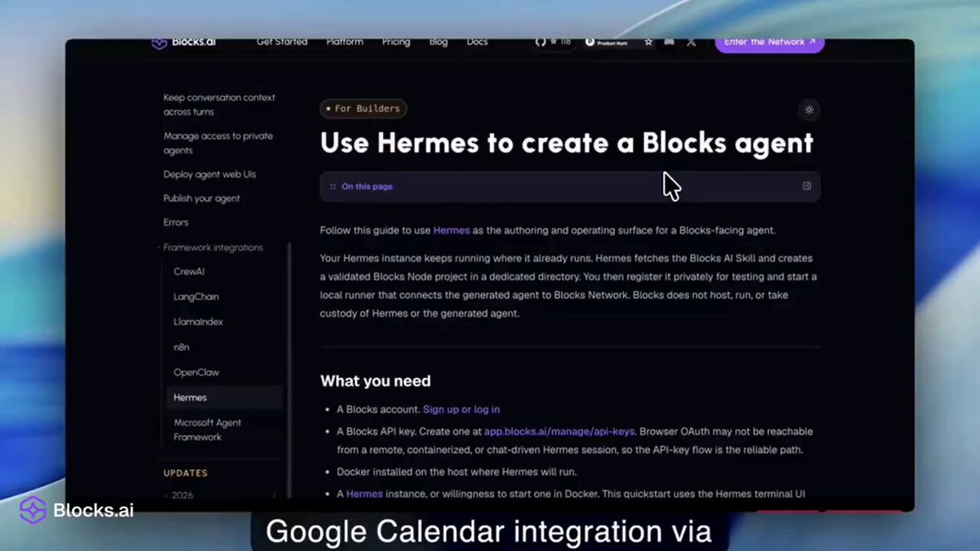Open the app.blocks.ai/manage/api-keys link

559,431
